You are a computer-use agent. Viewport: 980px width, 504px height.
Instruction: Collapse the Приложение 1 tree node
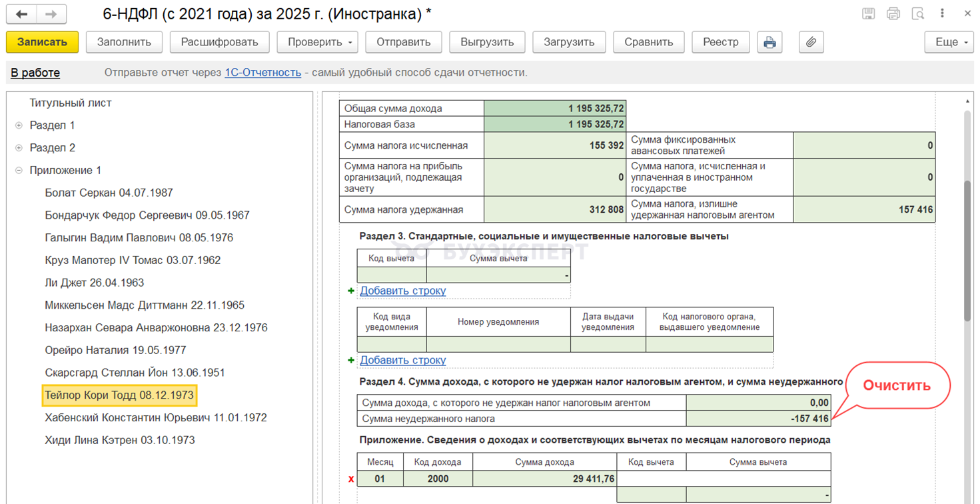click(19, 171)
